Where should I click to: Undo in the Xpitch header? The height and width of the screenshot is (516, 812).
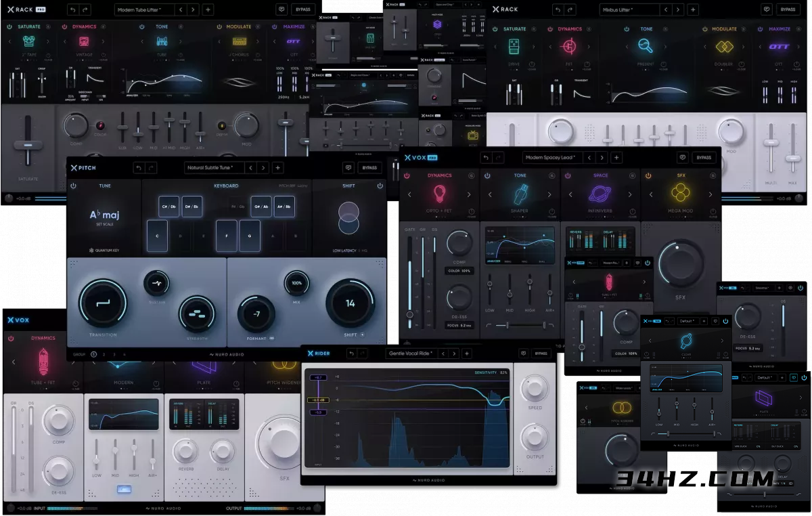pos(139,167)
